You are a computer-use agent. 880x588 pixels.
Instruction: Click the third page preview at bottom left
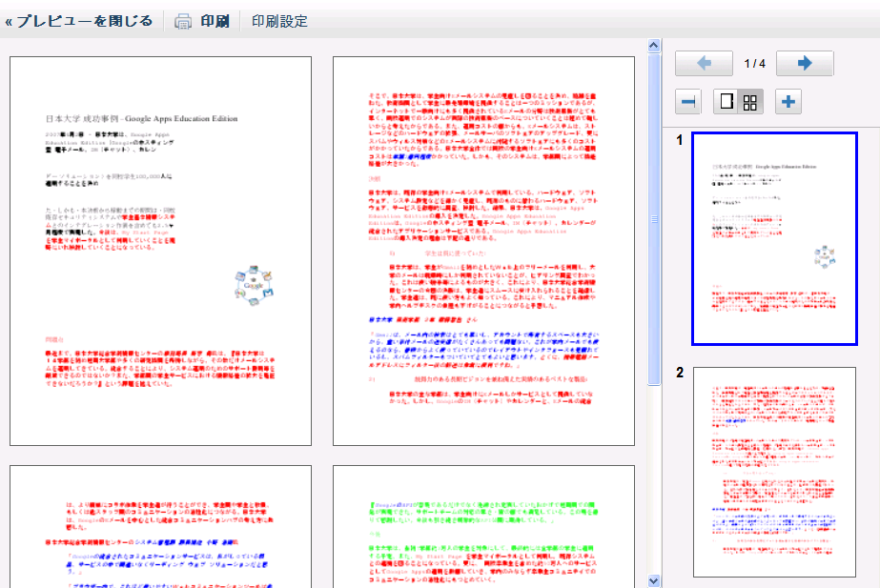click(x=160, y=526)
